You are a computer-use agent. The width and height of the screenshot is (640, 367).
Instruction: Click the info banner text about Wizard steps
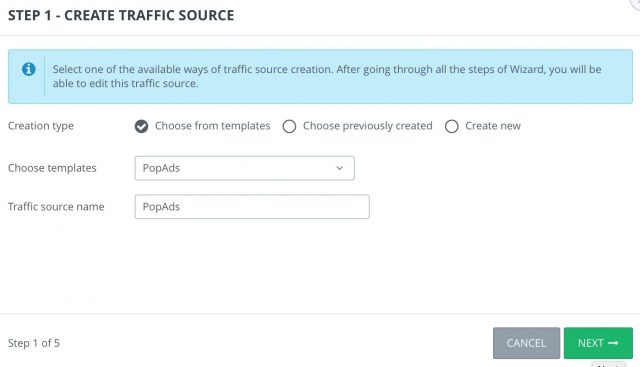coord(327,76)
